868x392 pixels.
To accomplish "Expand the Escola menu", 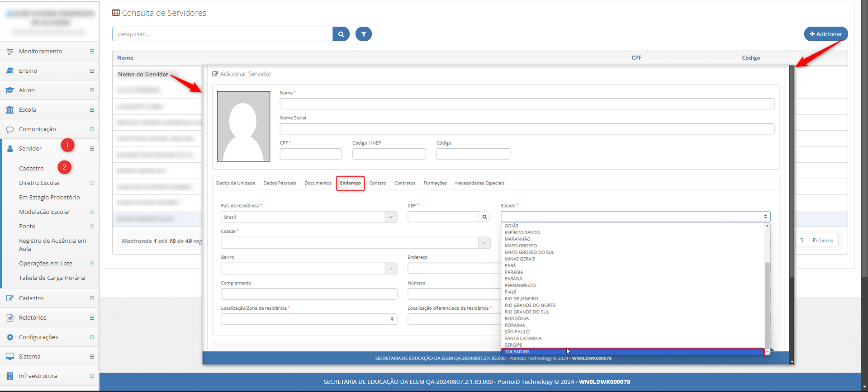I will coord(92,110).
